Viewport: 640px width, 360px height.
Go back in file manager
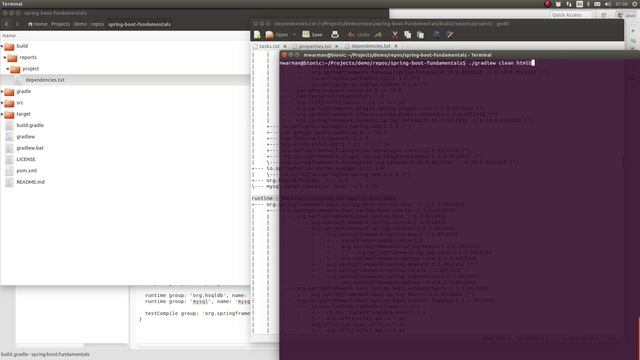point(7,24)
